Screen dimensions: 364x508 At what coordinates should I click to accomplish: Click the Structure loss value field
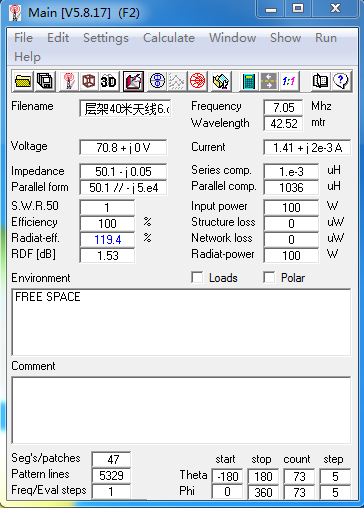(291, 223)
